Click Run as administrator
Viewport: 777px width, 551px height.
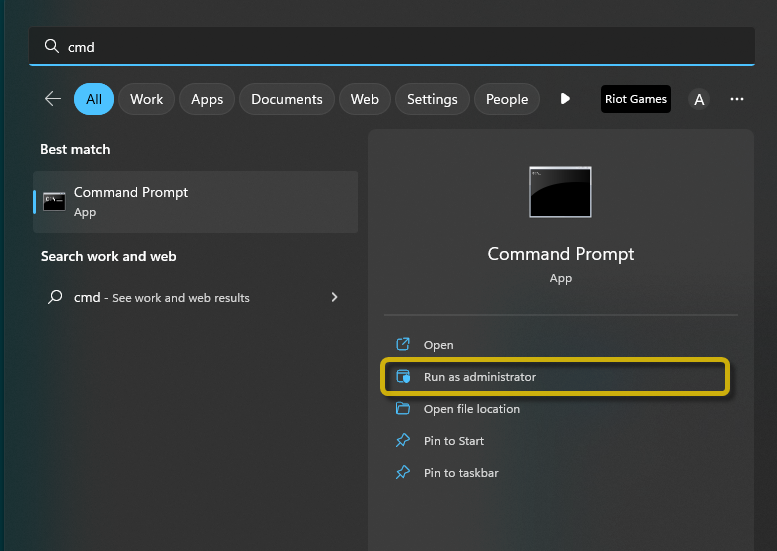pos(480,377)
